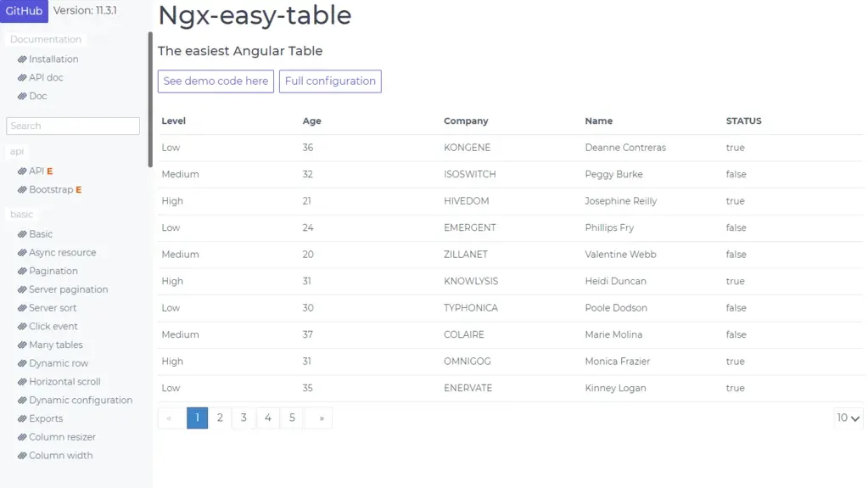Sort table by Name column header

[598, 121]
